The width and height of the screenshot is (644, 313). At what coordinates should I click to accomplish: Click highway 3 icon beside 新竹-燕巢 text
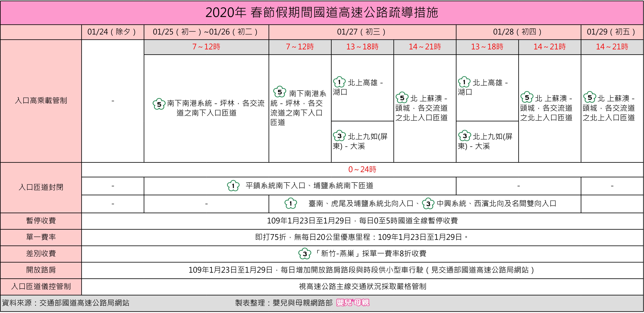click(x=304, y=254)
